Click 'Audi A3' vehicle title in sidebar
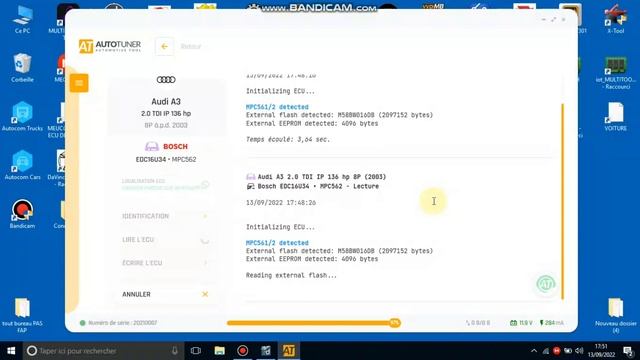The image size is (640, 360). click(166, 101)
